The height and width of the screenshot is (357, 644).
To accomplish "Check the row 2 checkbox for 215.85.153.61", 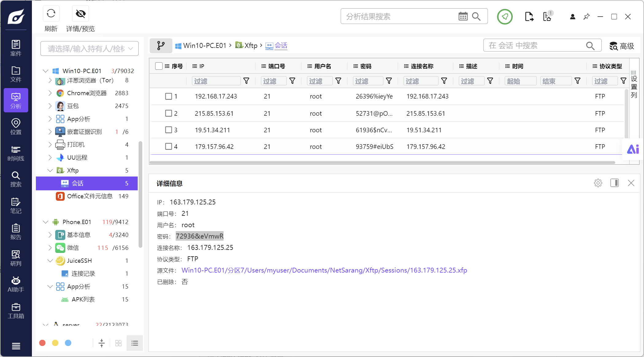I will [x=169, y=113].
